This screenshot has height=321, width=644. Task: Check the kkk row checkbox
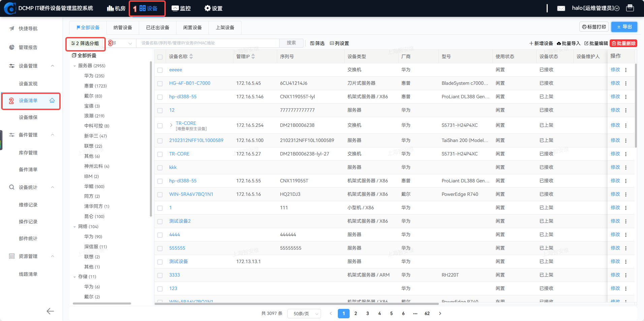pyautogui.click(x=160, y=168)
